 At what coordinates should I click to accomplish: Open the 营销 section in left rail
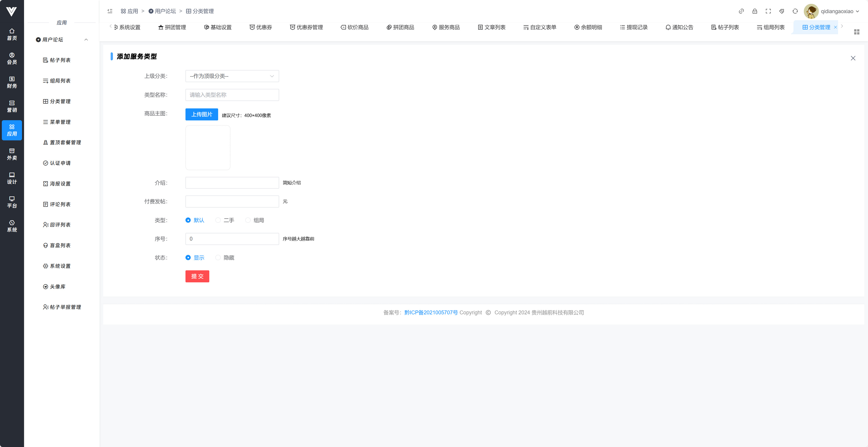coord(12,106)
